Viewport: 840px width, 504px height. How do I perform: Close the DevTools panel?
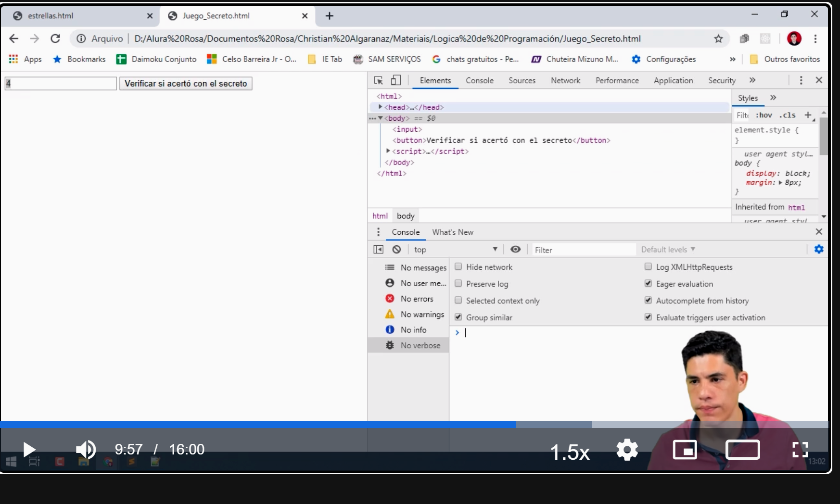[x=819, y=80]
